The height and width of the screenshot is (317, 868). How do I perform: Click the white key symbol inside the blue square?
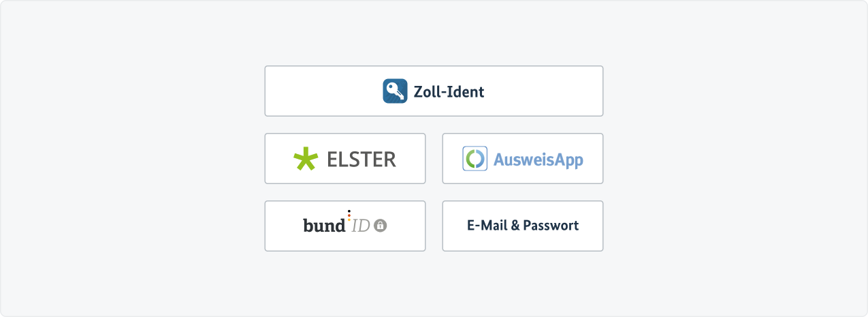coord(394,90)
